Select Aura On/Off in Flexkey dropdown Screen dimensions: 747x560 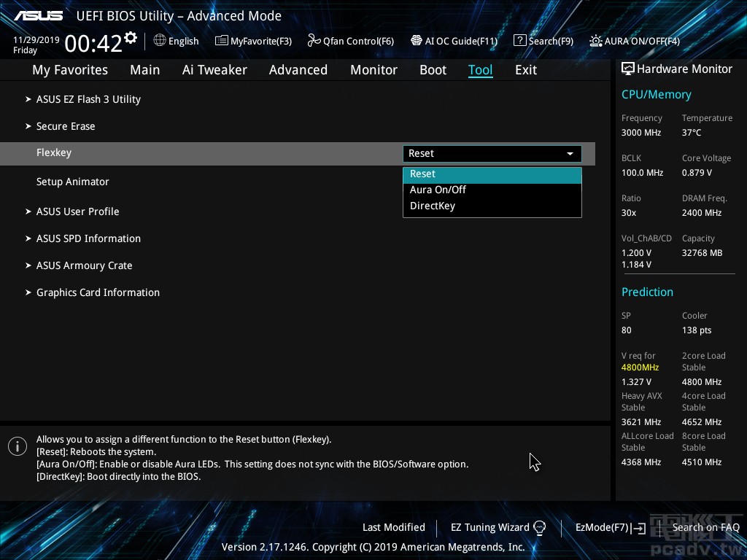coord(438,190)
